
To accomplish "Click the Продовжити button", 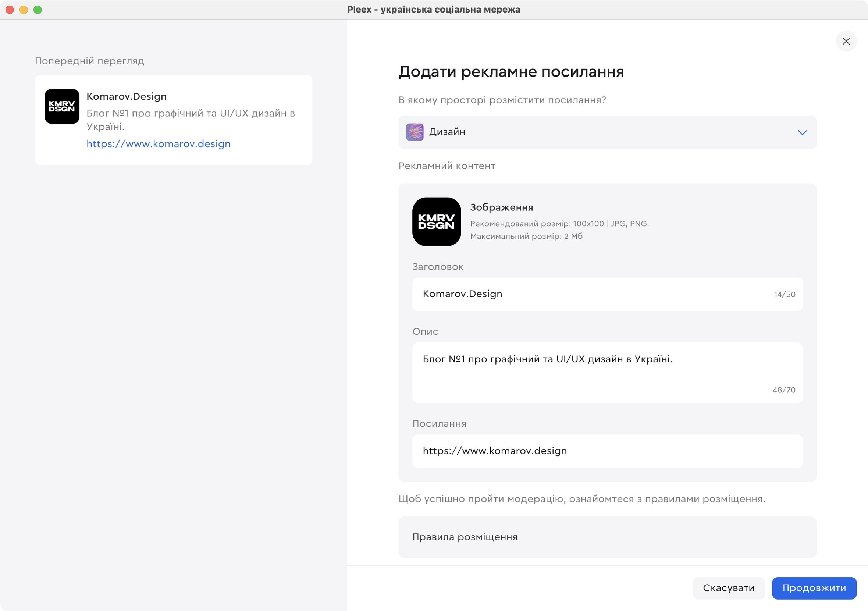I will point(814,588).
